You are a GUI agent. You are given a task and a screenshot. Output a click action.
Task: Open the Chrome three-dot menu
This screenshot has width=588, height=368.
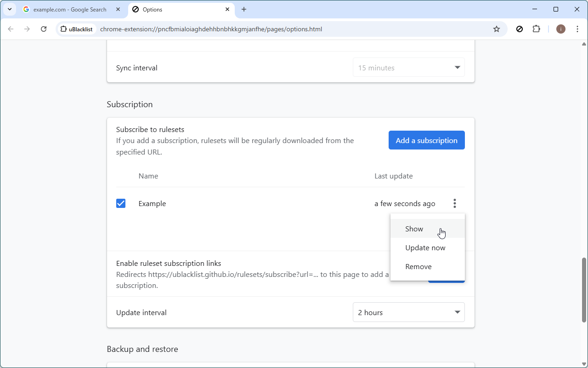[x=577, y=29]
